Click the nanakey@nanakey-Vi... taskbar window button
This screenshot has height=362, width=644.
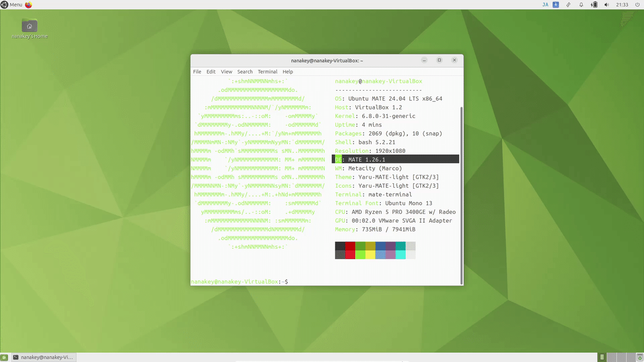[x=43, y=357]
